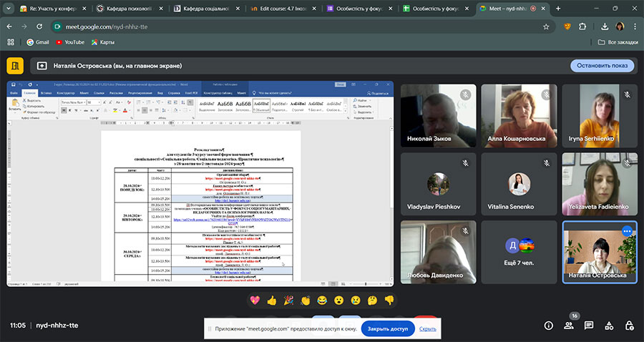This screenshot has height=342, width=644.
Task: Bookmark this page with star icon
Action: 546,26
